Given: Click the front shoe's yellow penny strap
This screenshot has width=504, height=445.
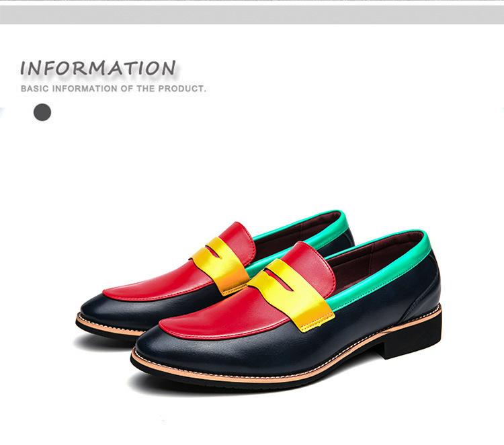Looking at the screenshot, I should pos(291,295).
